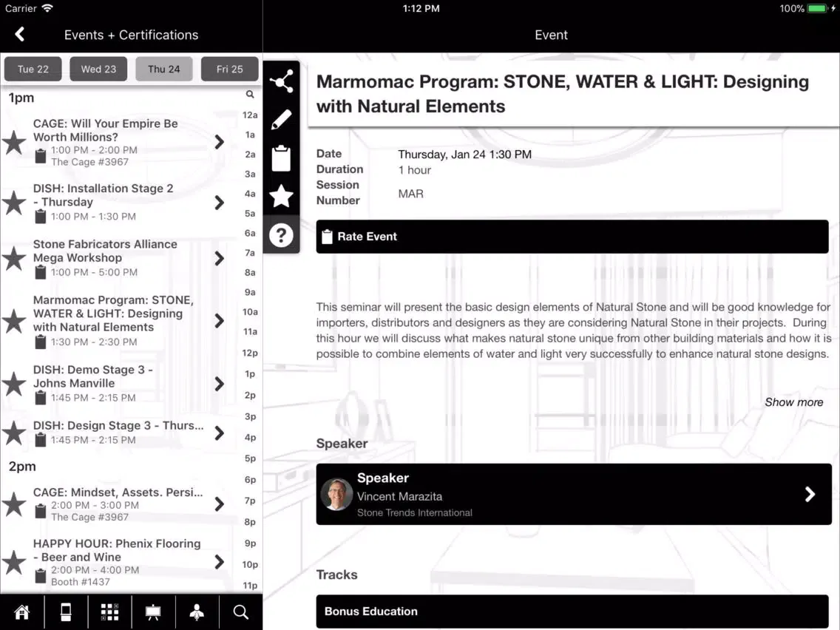The width and height of the screenshot is (840, 630).
Task: Tap clipboard icon under Stone Fabricators Workshop
Action: (x=40, y=272)
